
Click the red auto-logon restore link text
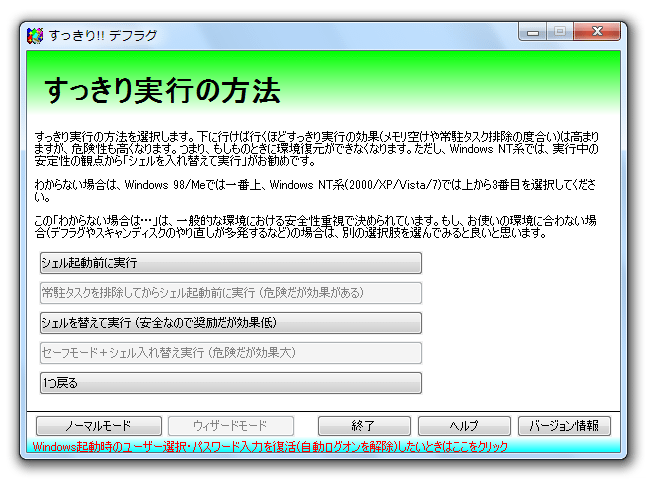pos(270,447)
